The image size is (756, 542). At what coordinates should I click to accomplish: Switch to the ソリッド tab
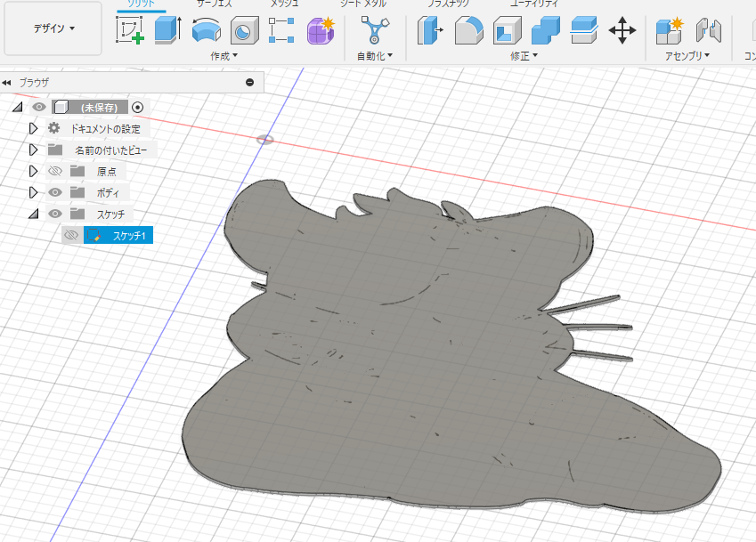141,4
